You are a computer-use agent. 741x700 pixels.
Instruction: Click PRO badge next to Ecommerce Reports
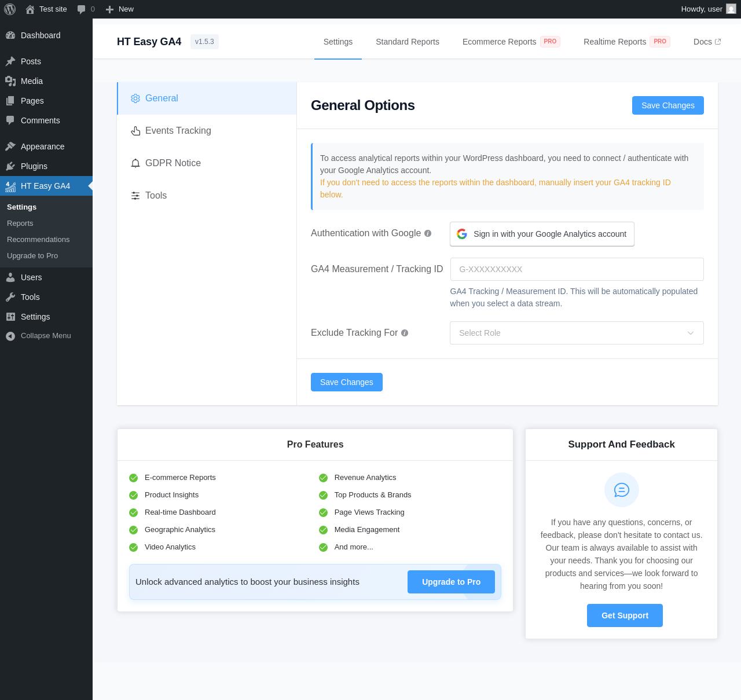[550, 42]
